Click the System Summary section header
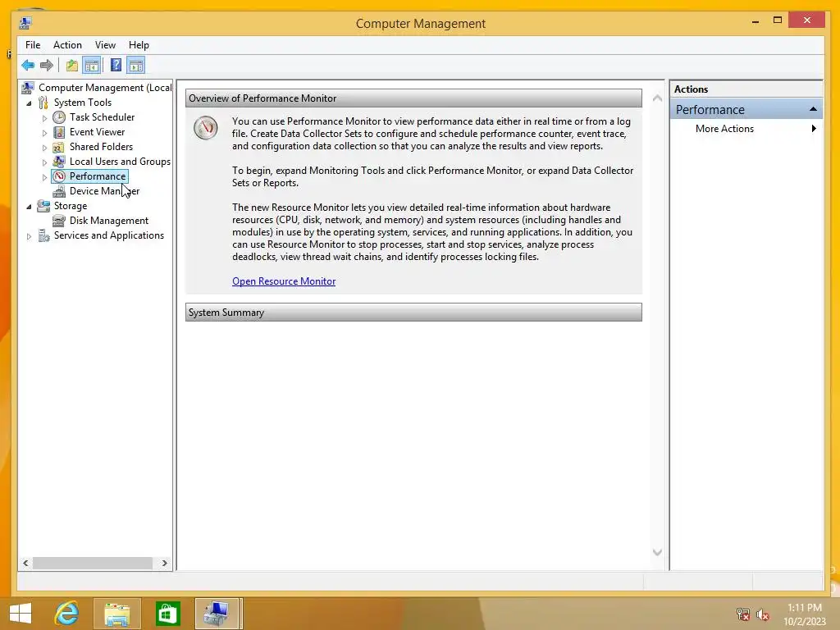840x630 pixels. click(x=413, y=313)
